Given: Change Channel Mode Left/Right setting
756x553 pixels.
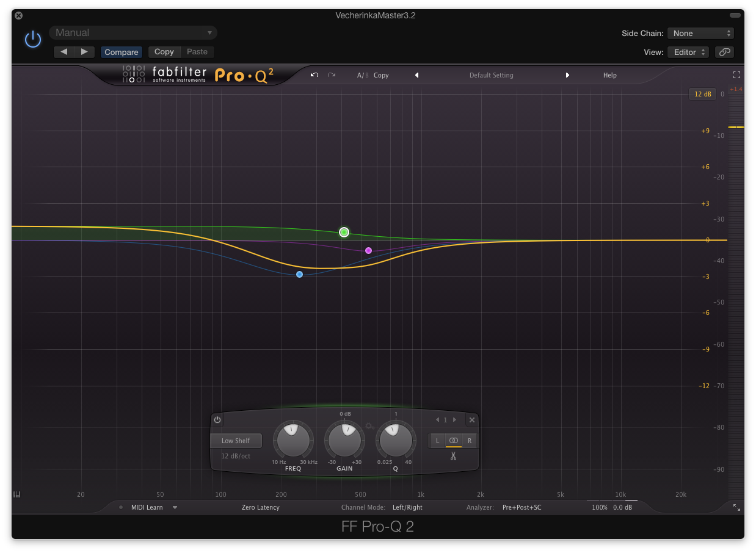Looking at the screenshot, I should click(407, 507).
